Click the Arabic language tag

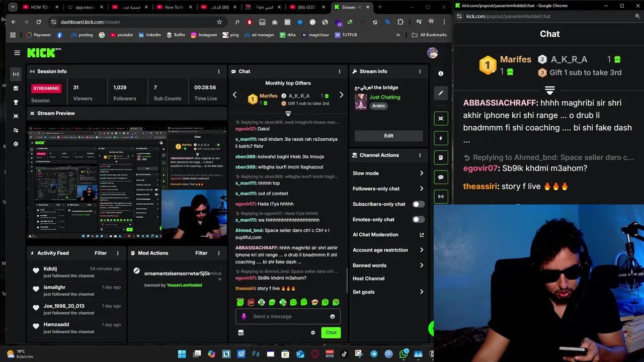click(379, 106)
